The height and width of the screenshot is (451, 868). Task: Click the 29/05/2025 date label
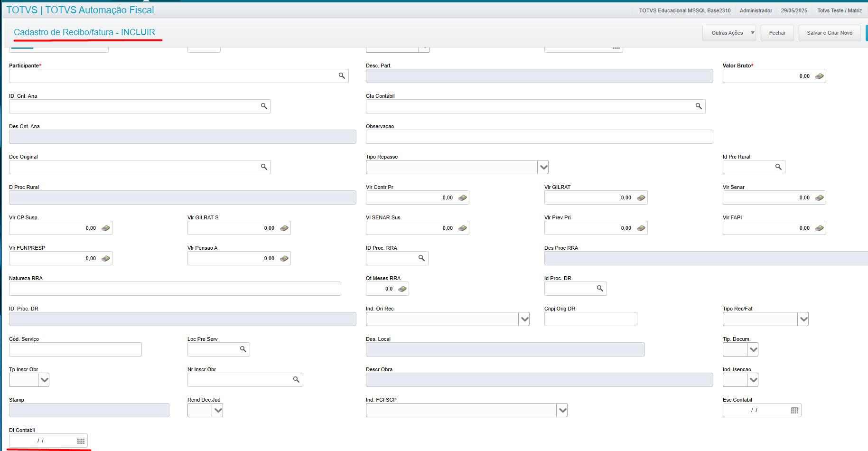click(x=794, y=10)
